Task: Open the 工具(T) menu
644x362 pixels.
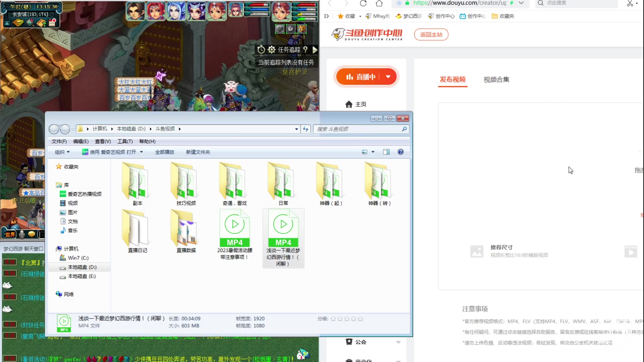Action: (x=125, y=141)
